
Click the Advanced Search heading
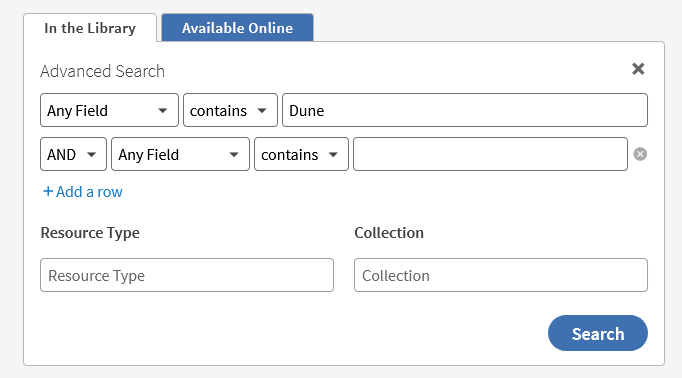(103, 71)
